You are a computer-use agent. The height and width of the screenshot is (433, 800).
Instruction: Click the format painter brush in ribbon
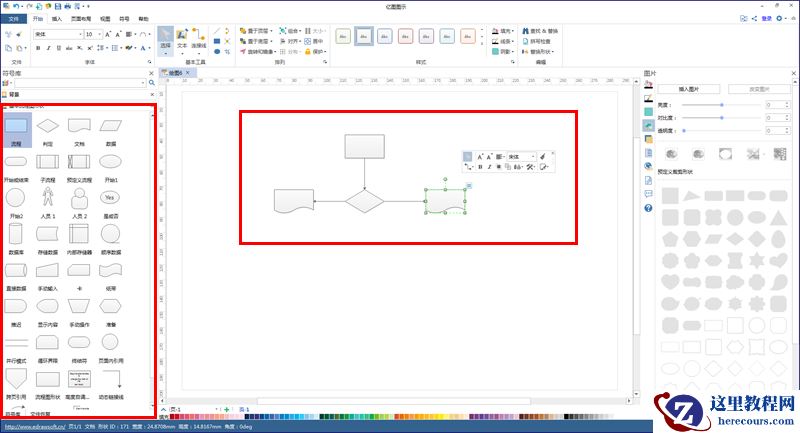point(19,34)
